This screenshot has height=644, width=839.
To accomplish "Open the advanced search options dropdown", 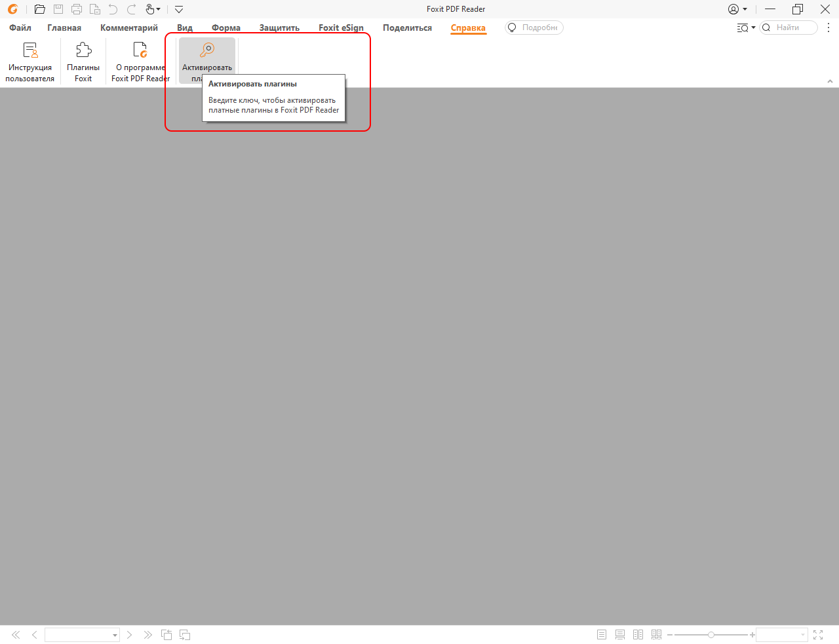I will coord(746,28).
